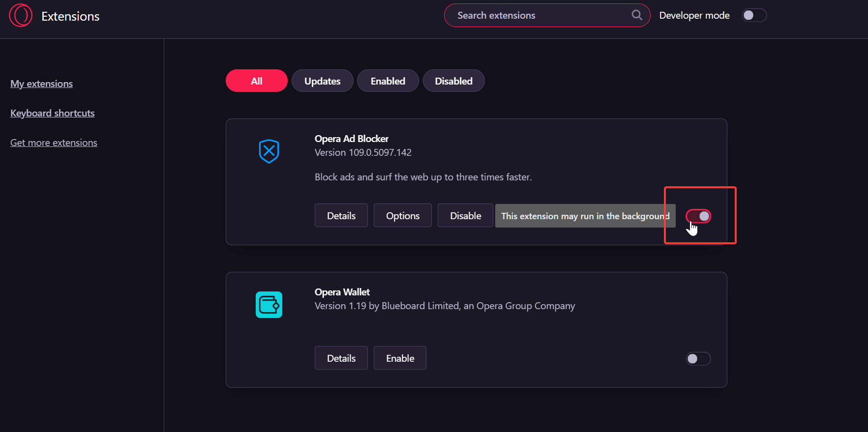Show only Enabled extensions

coord(388,81)
